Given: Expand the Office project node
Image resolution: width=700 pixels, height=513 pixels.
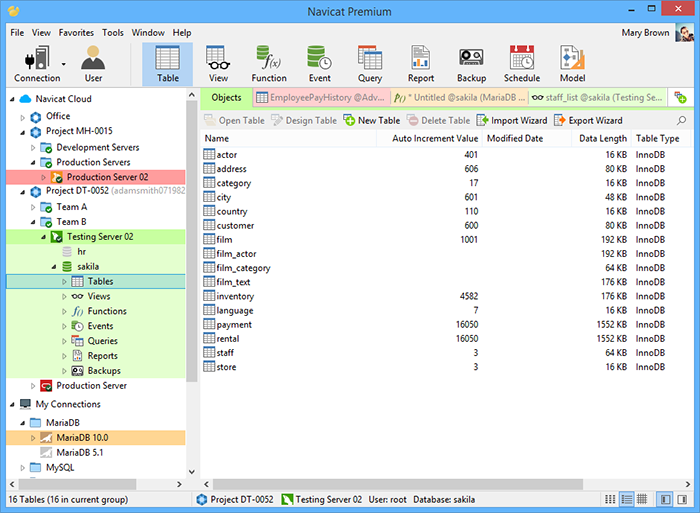Looking at the screenshot, I should click(22, 117).
